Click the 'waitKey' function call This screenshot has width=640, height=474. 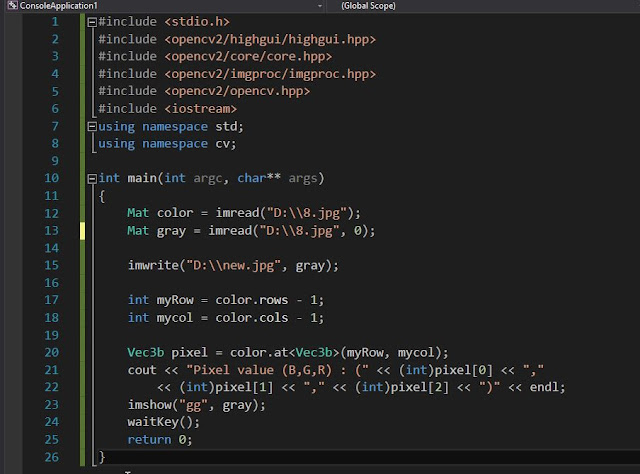(153, 422)
